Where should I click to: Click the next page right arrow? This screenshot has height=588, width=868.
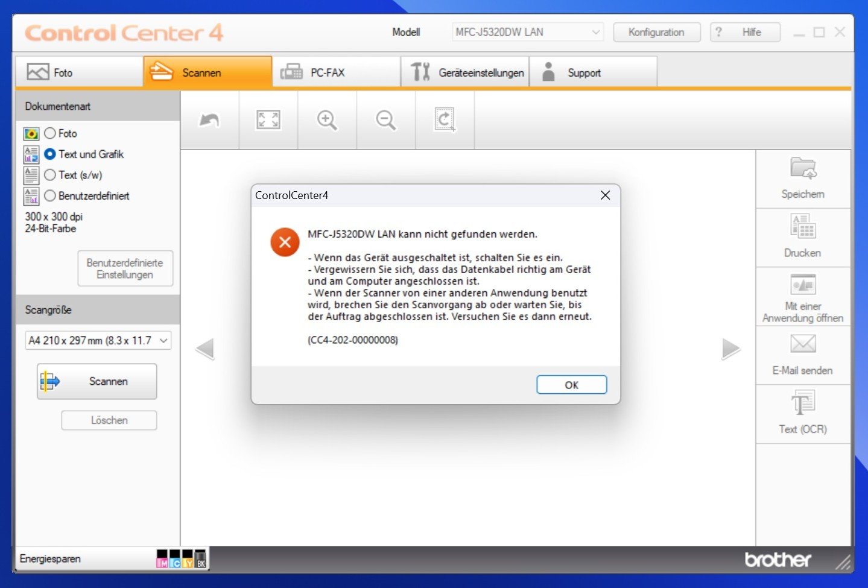pyautogui.click(x=731, y=349)
